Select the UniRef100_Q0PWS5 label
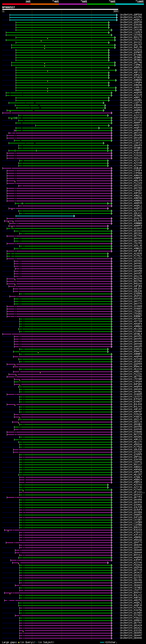The height and width of the screenshot is (644, 146). pos(131,53)
